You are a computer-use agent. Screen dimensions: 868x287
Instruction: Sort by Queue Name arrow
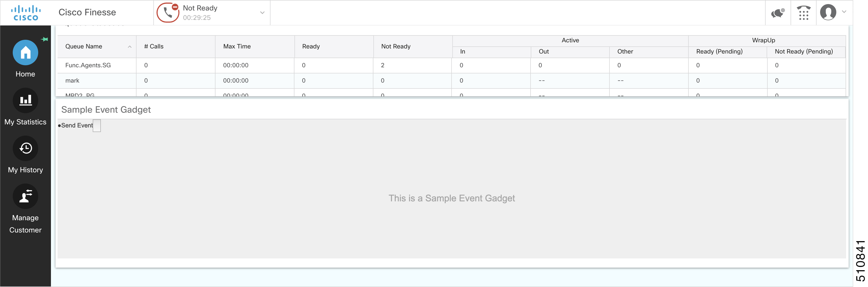click(x=129, y=47)
